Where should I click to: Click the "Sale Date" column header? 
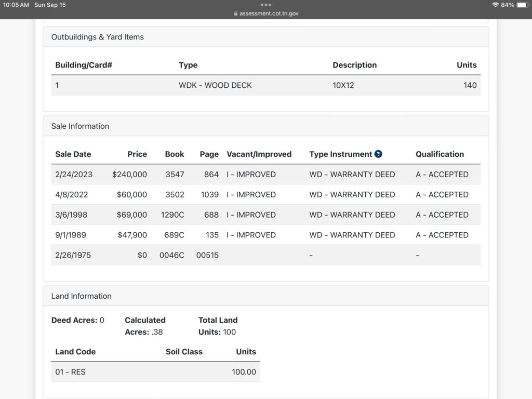pos(73,154)
